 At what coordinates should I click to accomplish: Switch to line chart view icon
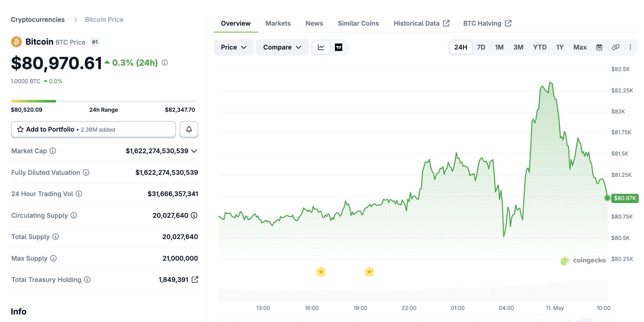[321, 47]
